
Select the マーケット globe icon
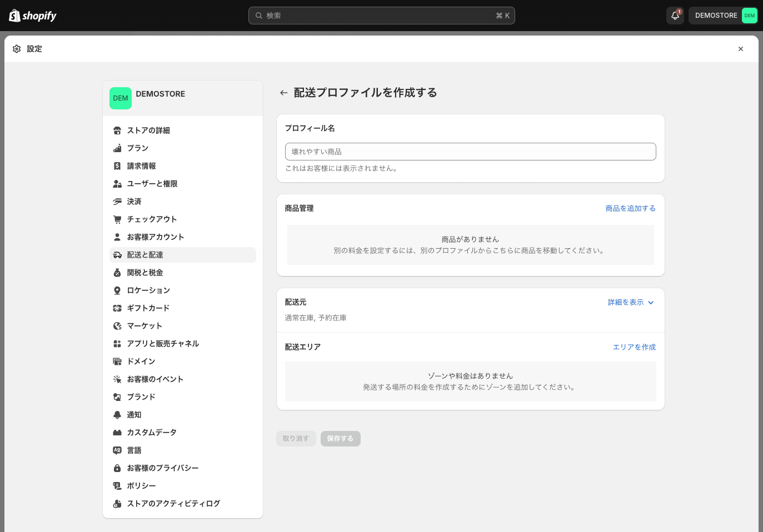click(117, 325)
